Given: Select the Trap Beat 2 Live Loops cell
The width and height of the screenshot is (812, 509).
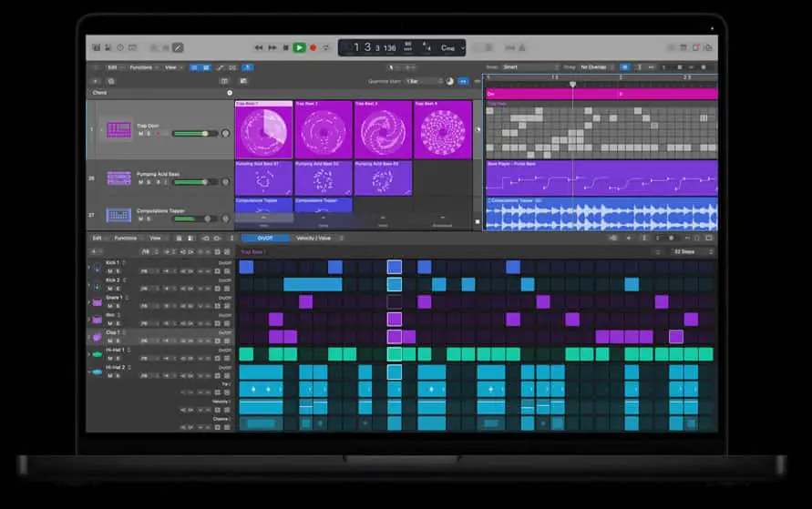Looking at the screenshot, I should pos(324,129).
